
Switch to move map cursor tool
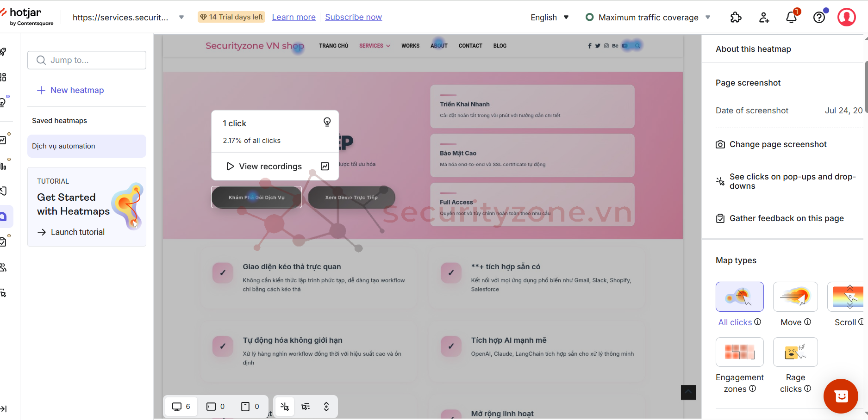pos(306,407)
